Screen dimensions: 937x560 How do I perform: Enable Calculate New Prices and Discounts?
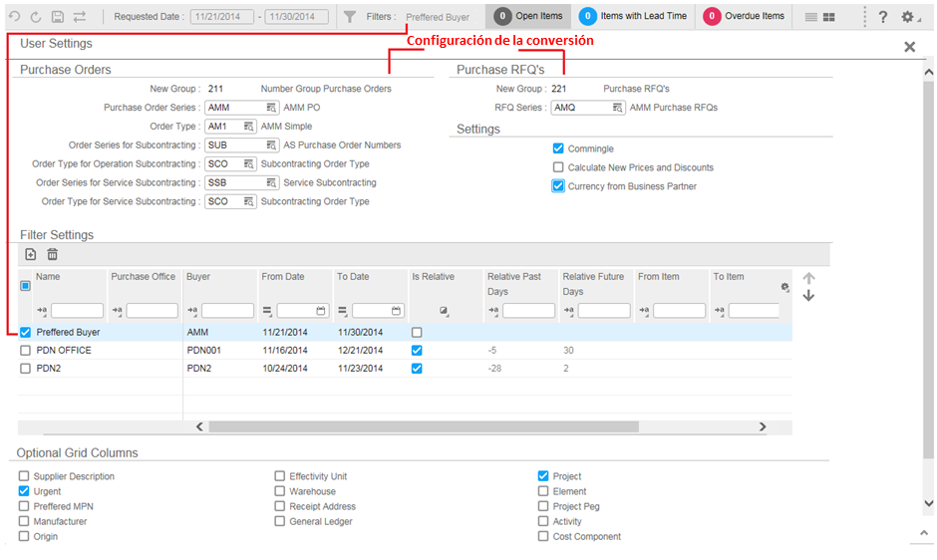(558, 167)
